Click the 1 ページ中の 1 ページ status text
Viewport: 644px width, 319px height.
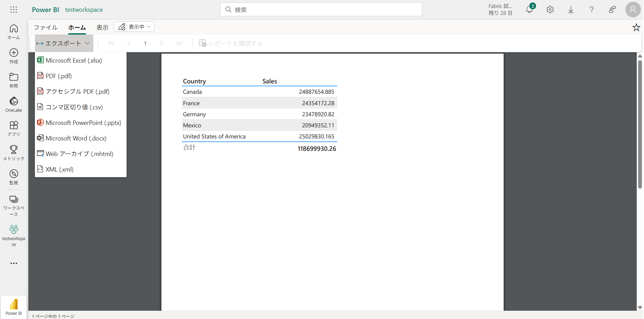[53, 316]
